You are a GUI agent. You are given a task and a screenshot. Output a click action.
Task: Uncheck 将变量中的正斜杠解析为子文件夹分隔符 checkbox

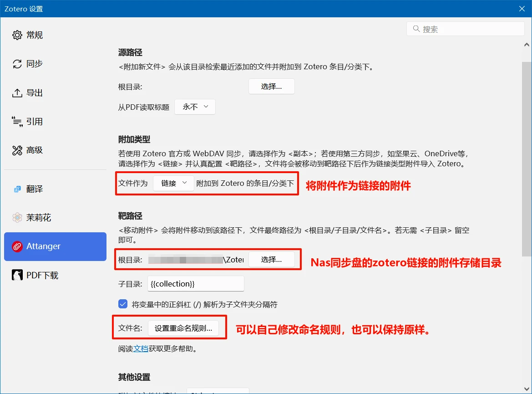[123, 304]
